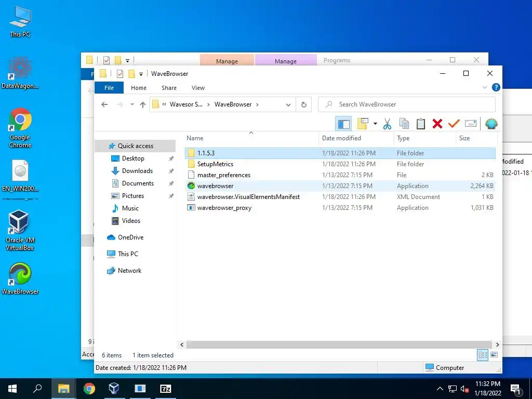Select the wavebrowser_proxy application

pos(340,208)
